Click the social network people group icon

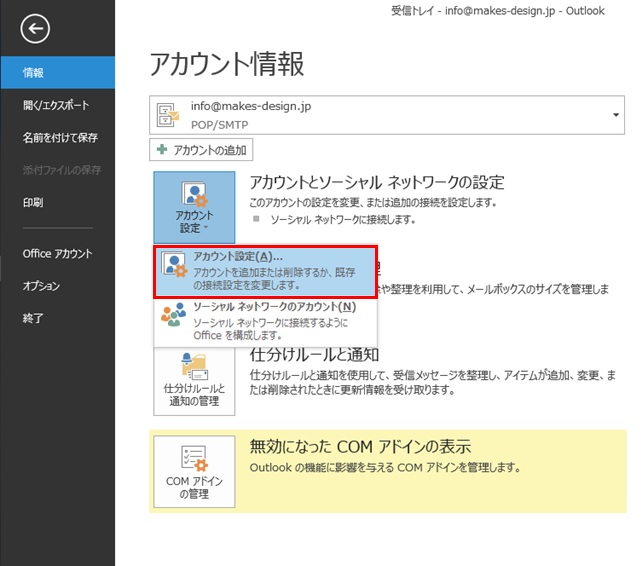coord(173,315)
